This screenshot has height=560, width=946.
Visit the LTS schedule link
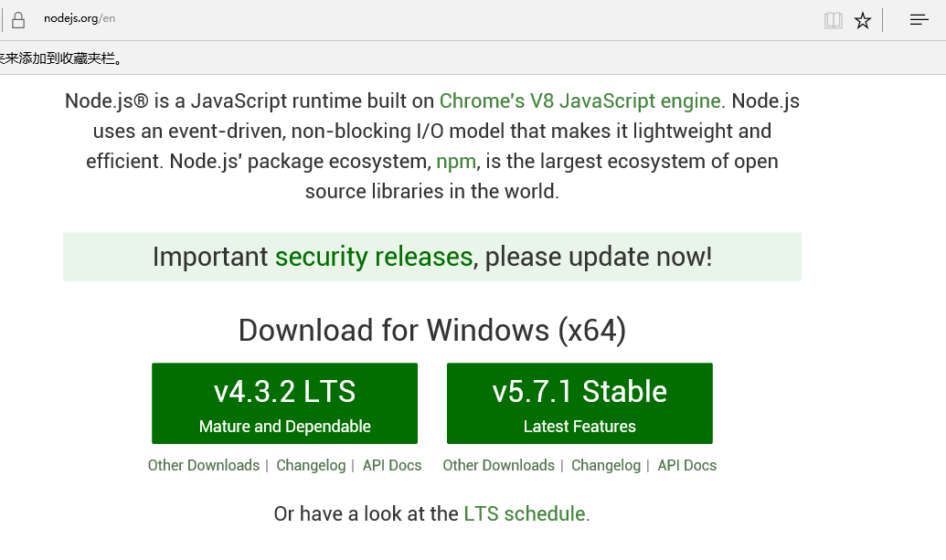[x=525, y=513]
